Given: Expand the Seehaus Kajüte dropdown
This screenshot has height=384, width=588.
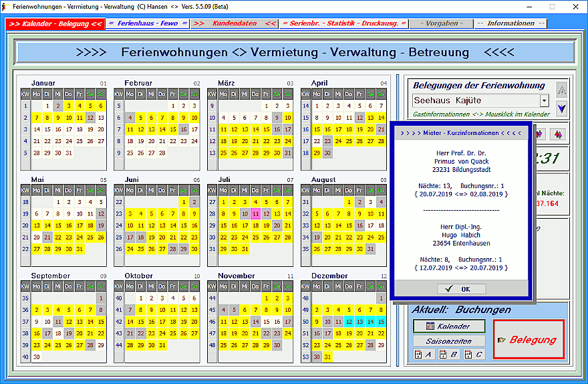Looking at the screenshot, I should point(543,101).
